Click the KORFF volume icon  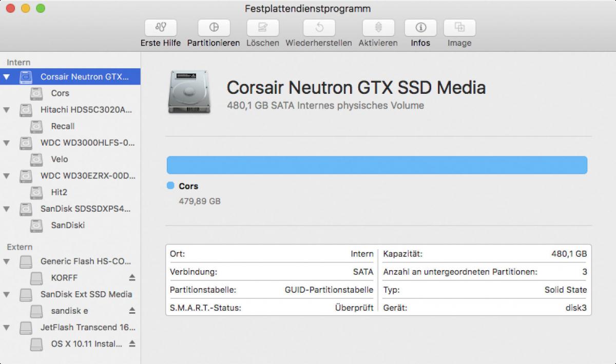36,278
